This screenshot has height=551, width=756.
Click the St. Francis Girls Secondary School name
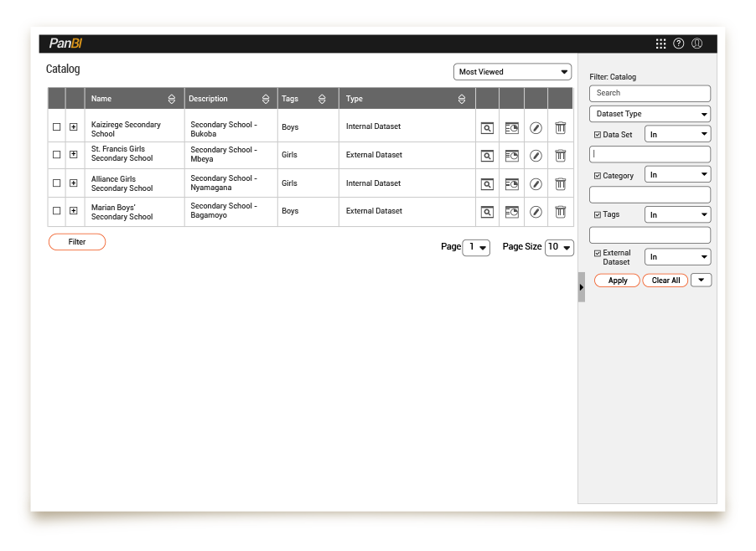(122, 153)
